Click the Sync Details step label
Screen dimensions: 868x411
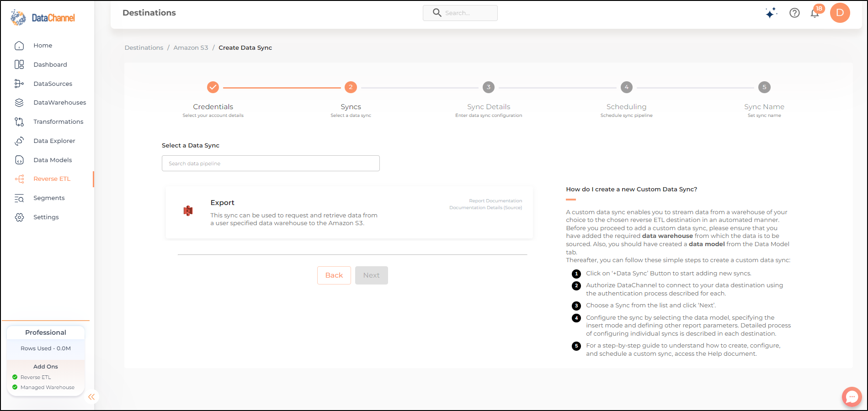click(x=489, y=107)
